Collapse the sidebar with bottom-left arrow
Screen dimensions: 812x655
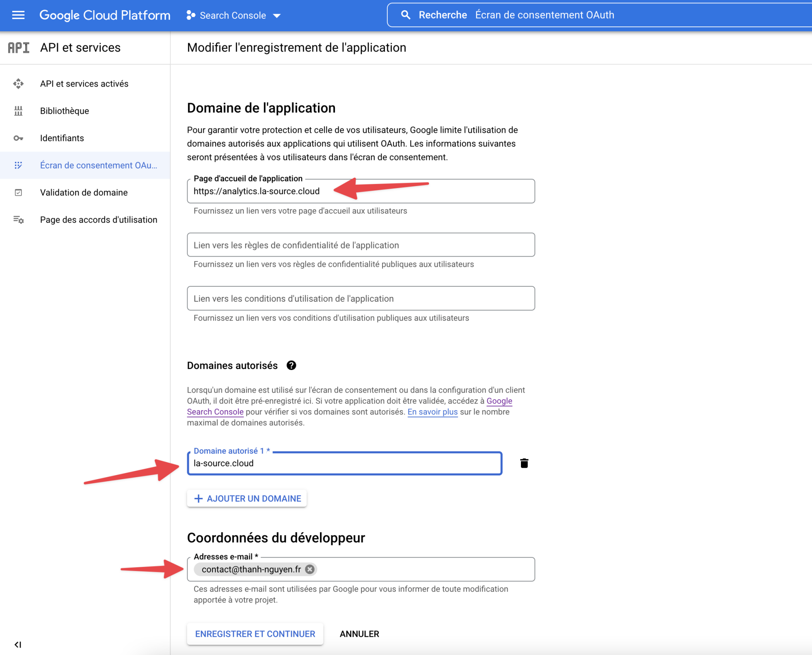pyautogui.click(x=17, y=644)
